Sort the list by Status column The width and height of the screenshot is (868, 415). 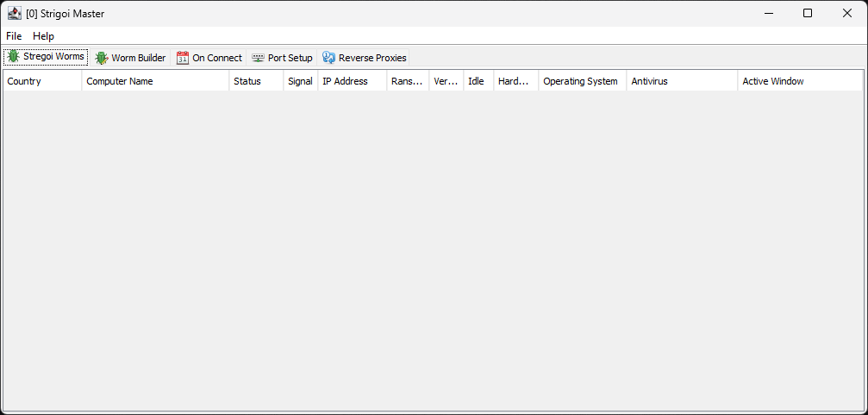tap(256, 81)
